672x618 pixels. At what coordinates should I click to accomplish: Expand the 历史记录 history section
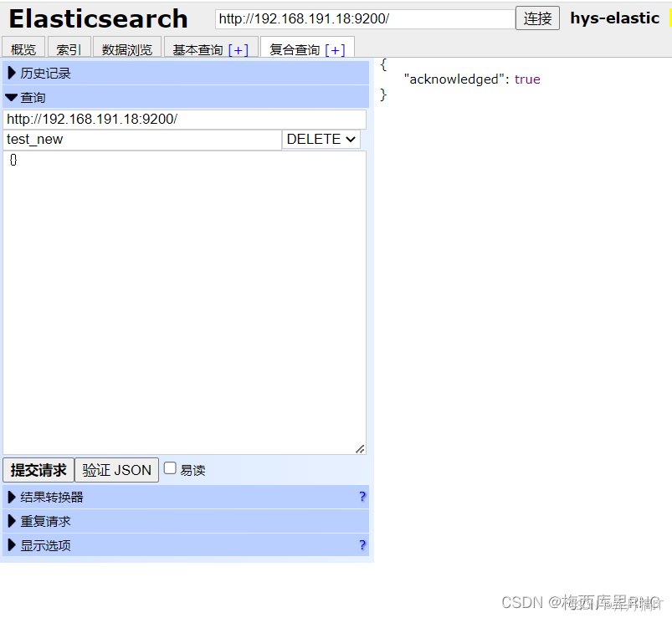click(186, 74)
